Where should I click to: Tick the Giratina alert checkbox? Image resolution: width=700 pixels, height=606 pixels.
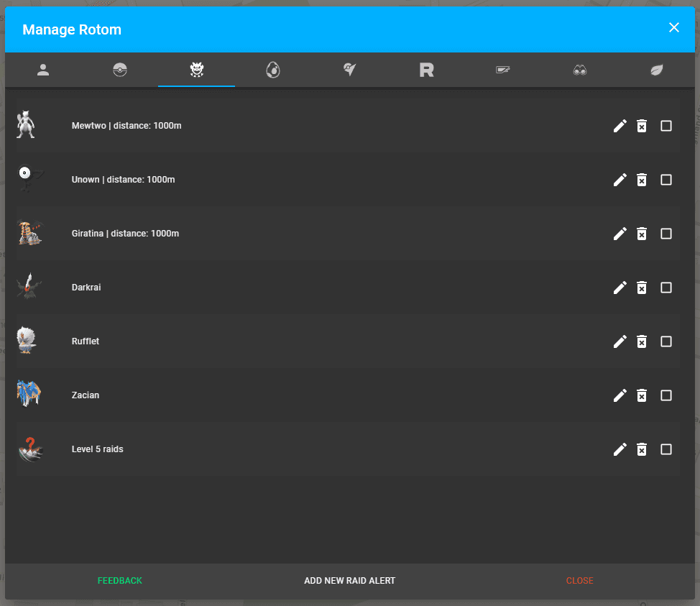tap(666, 234)
